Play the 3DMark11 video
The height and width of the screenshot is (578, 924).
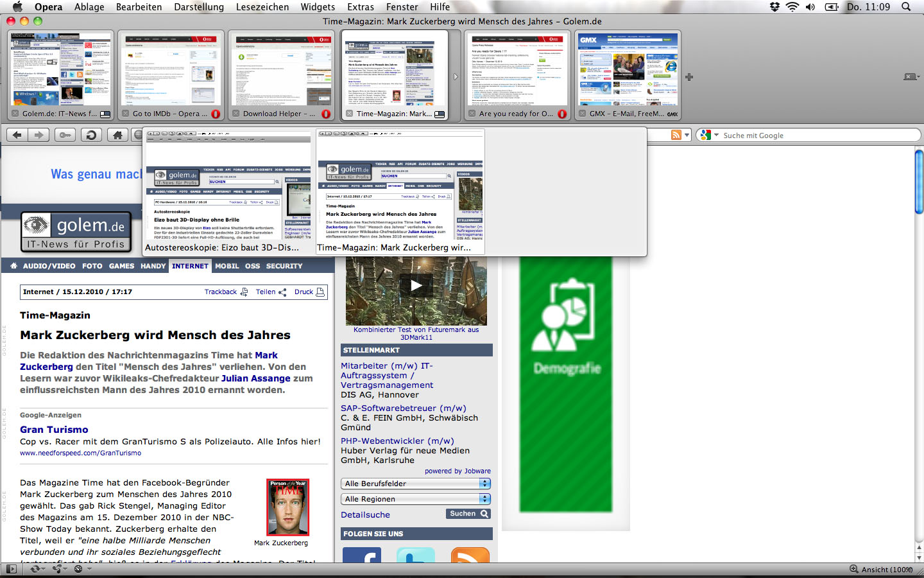416,286
